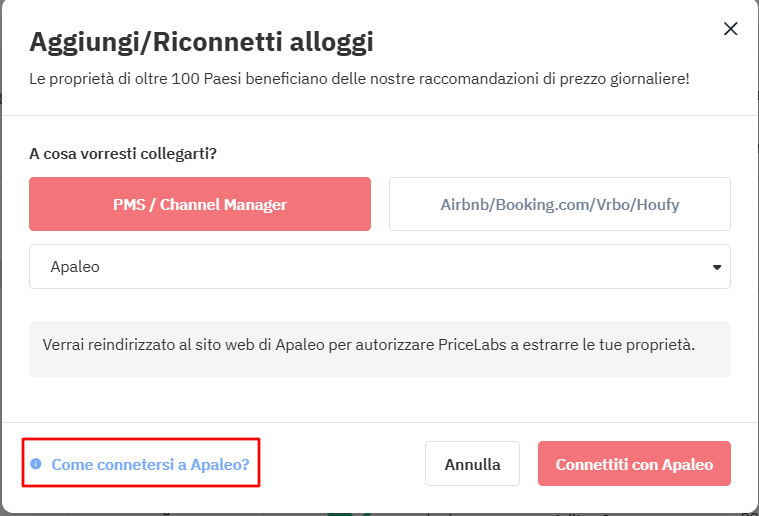759x516 pixels.
Task: Click the word Apaleo inside the select field
Action: pos(75,267)
